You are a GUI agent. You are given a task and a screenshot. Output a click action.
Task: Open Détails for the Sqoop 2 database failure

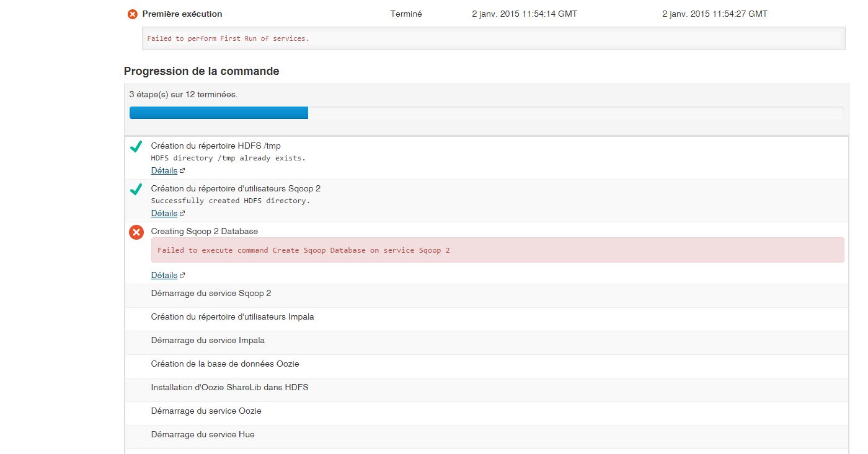pyautogui.click(x=164, y=275)
